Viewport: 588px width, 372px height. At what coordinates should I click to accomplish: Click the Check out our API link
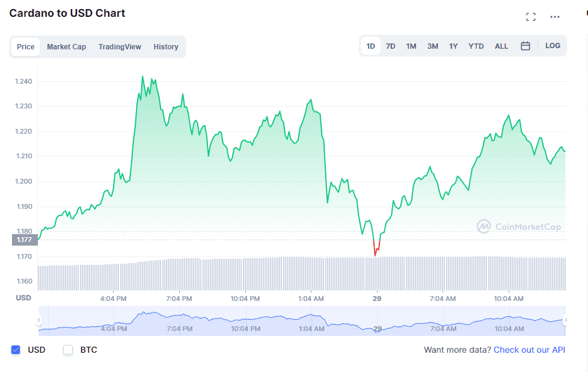point(530,350)
